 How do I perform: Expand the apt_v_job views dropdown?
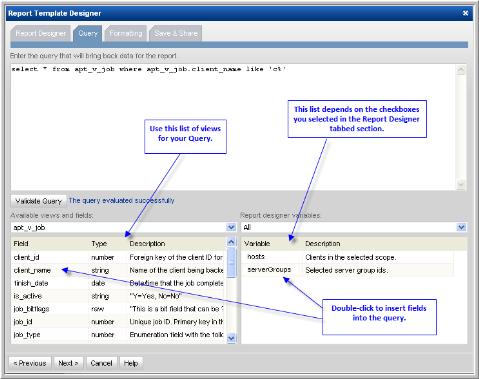click(x=231, y=227)
